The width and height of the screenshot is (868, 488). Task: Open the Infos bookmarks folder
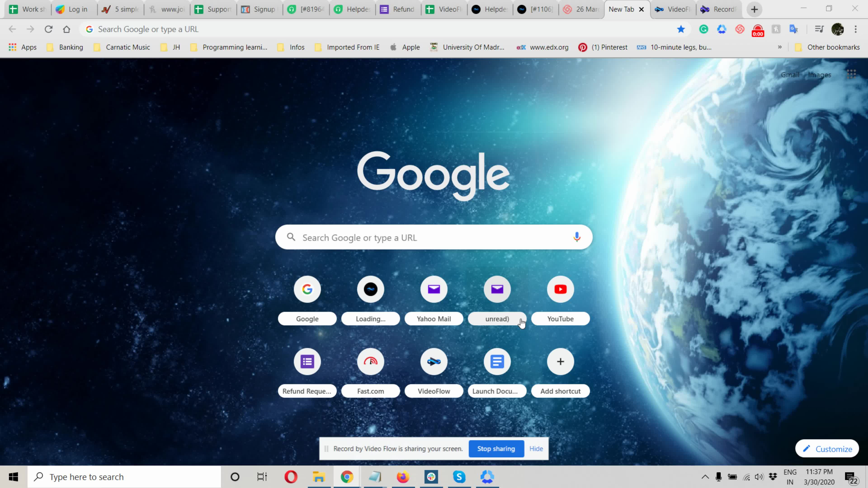tap(291, 47)
